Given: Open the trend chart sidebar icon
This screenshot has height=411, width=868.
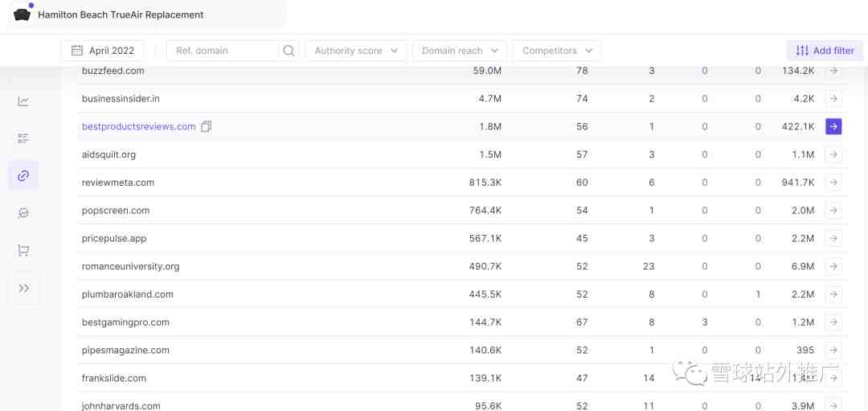Looking at the screenshot, I should 23,101.
